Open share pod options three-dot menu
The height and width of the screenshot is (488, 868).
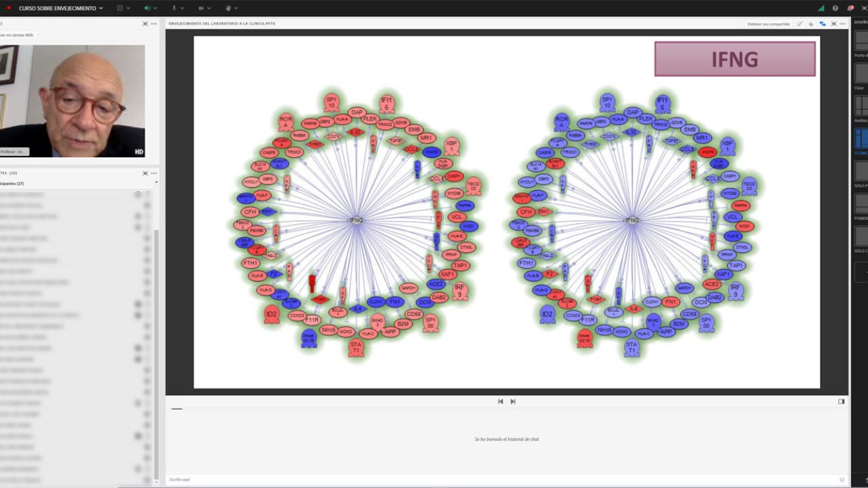(x=843, y=24)
